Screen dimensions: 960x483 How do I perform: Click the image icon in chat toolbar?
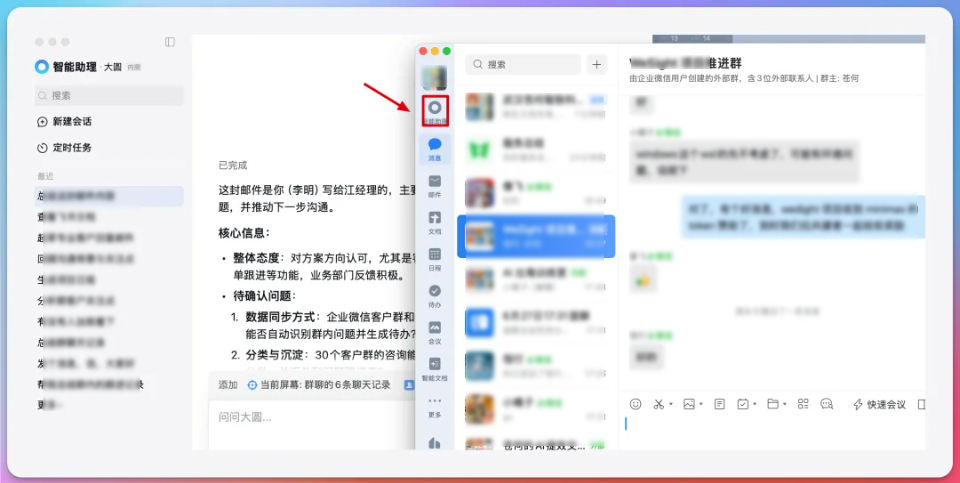[x=689, y=404]
